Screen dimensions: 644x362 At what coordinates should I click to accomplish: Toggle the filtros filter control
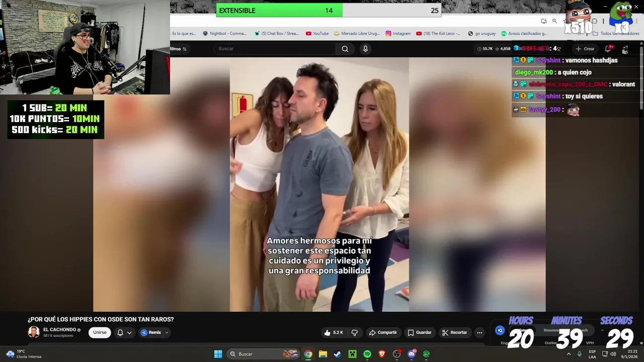click(x=178, y=49)
